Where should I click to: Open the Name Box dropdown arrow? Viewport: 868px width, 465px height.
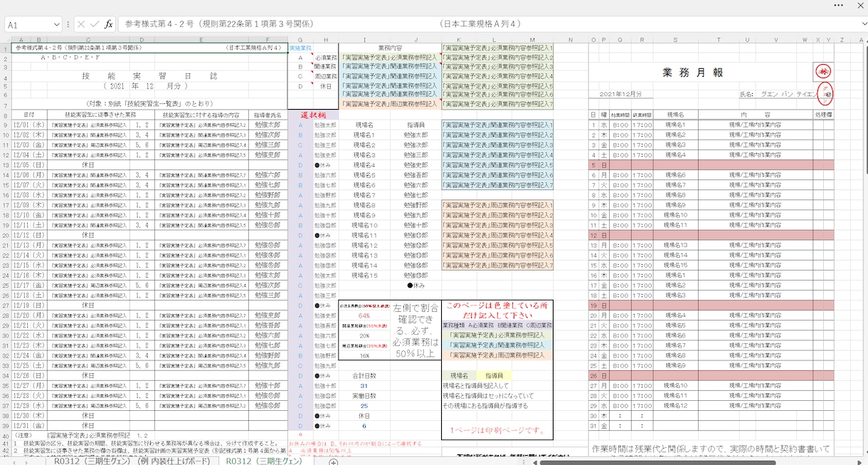(56, 25)
